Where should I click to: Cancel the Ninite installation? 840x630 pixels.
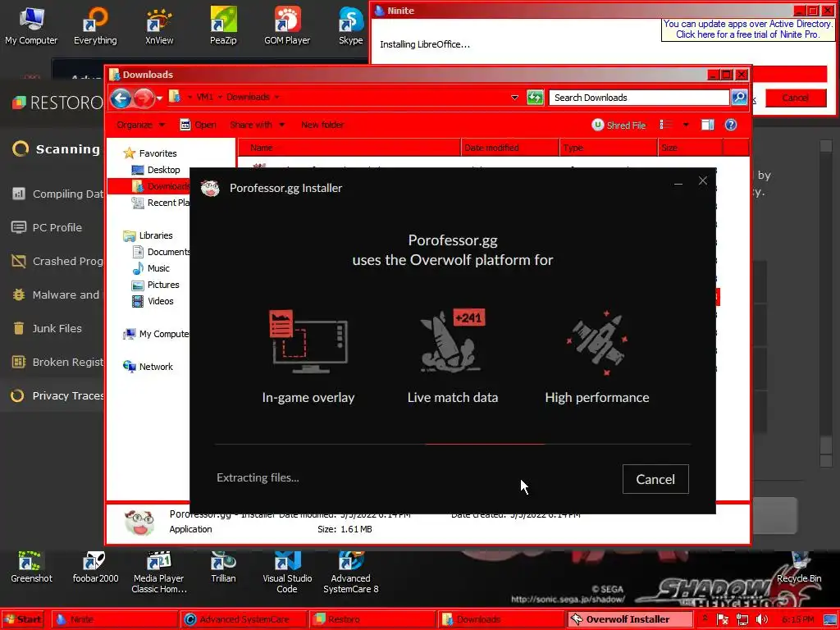pyautogui.click(x=796, y=98)
